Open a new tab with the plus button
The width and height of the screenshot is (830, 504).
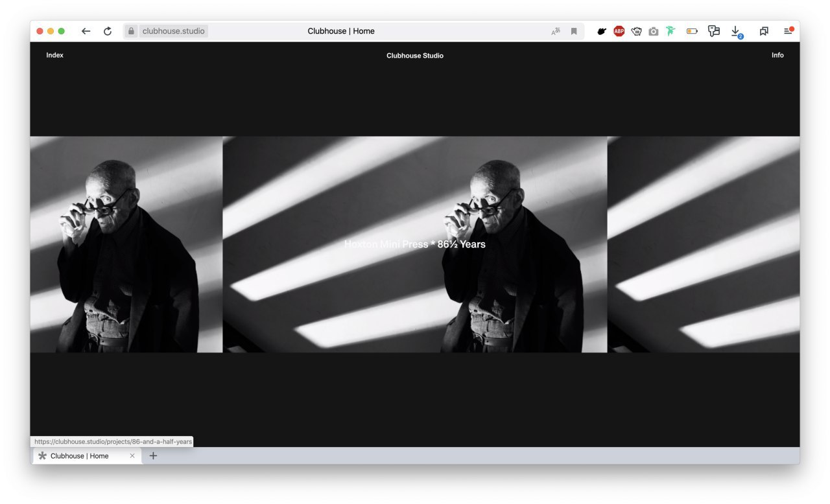click(153, 456)
